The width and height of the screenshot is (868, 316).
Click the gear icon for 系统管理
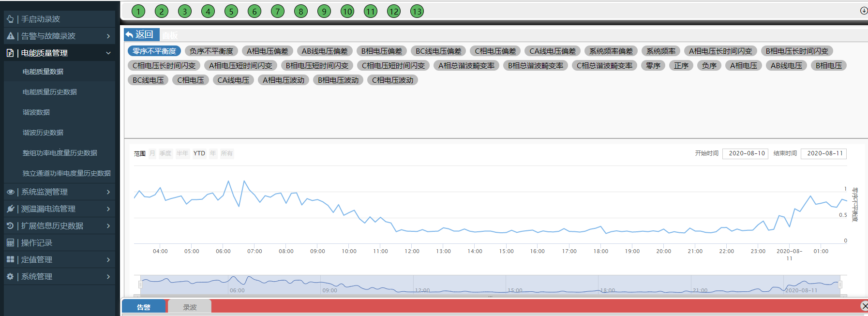[x=10, y=277]
